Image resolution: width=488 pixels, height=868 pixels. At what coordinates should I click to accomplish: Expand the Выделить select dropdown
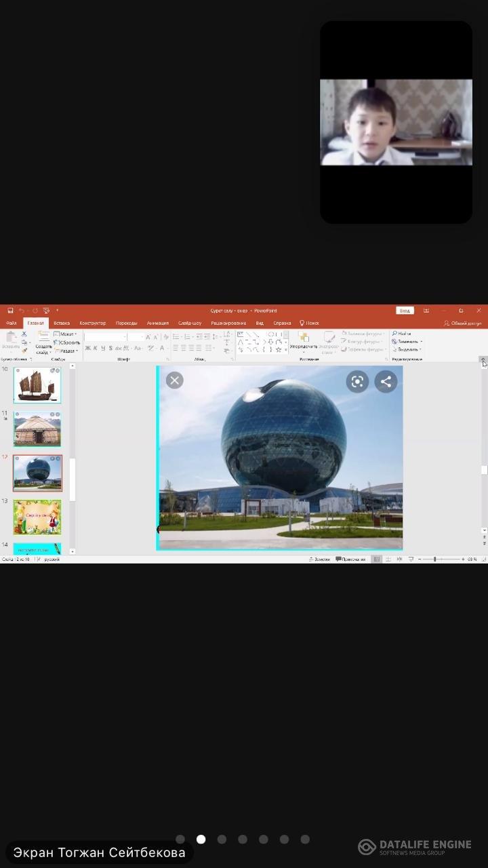click(x=408, y=349)
